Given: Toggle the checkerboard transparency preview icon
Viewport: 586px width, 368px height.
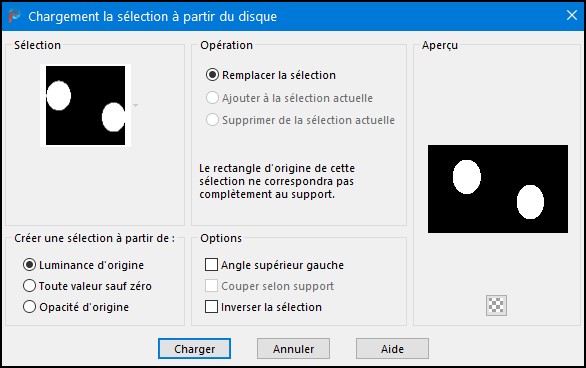Looking at the screenshot, I should (x=496, y=305).
